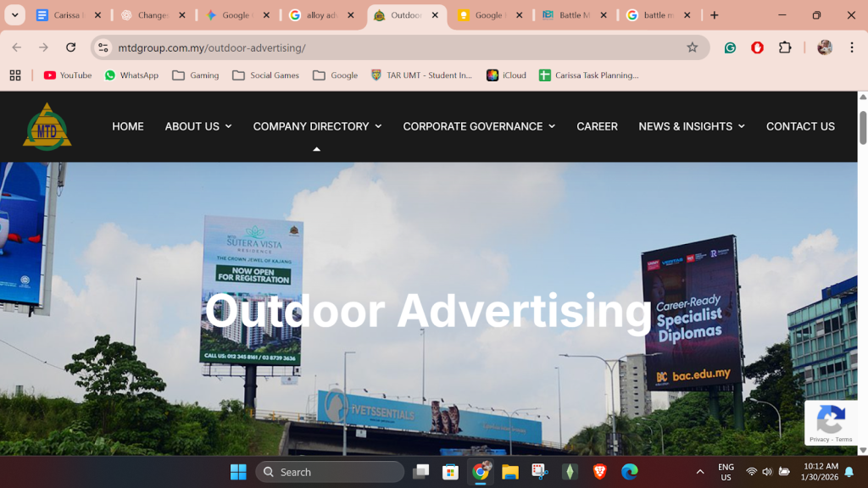Click the reCAPTCHA badge
868x488 pixels.
point(831,424)
